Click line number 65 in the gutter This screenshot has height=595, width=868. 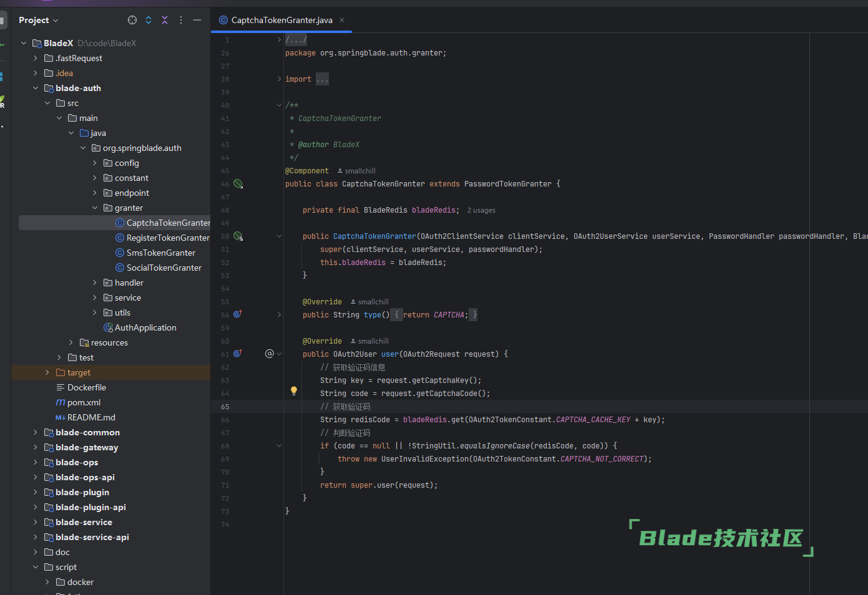pos(225,407)
